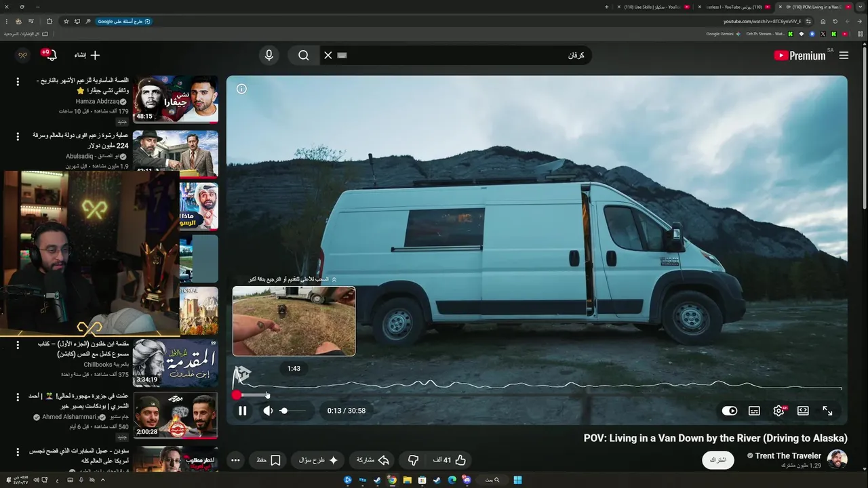Adjust the player volume slider
The image size is (868, 488).
293,411
